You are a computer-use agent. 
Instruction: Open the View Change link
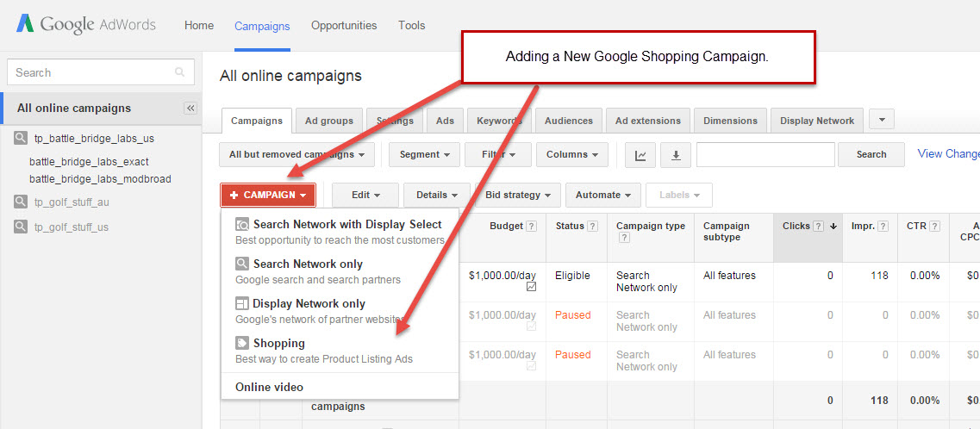pos(948,153)
